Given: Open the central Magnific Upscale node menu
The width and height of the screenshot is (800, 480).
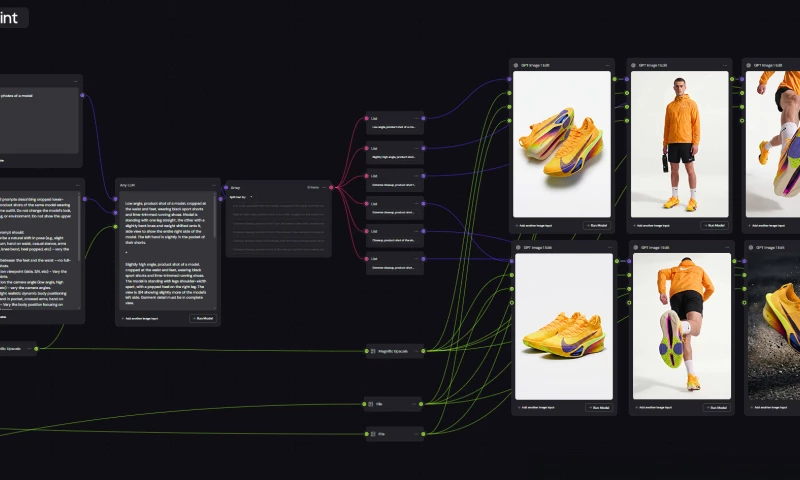Looking at the screenshot, I should [416, 351].
